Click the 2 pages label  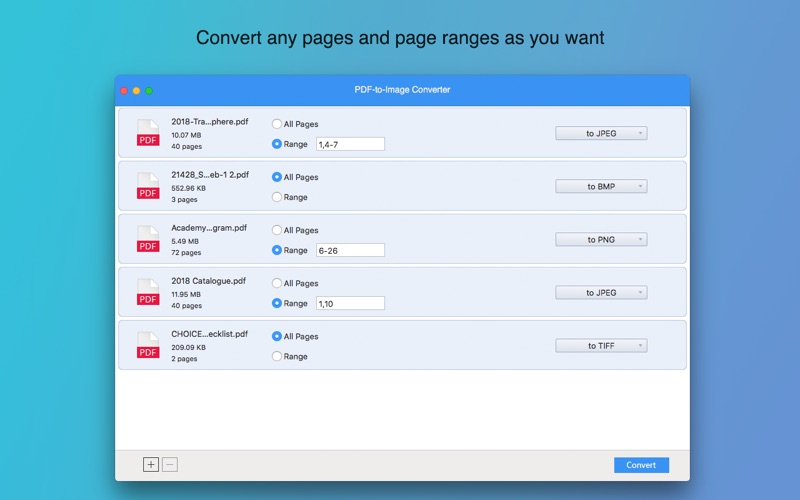coord(184,359)
